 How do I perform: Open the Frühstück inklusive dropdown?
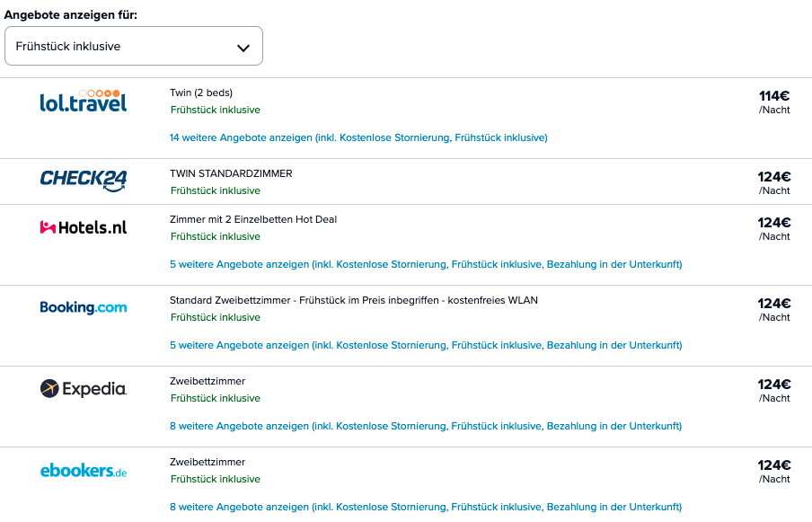pyautogui.click(x=133, y=46)
